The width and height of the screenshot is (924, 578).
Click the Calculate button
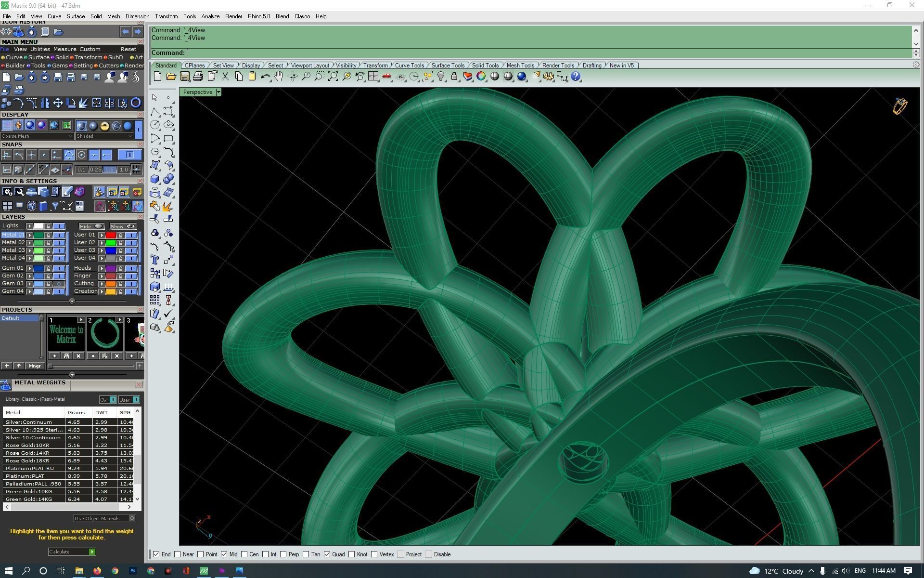pos(72,552)
